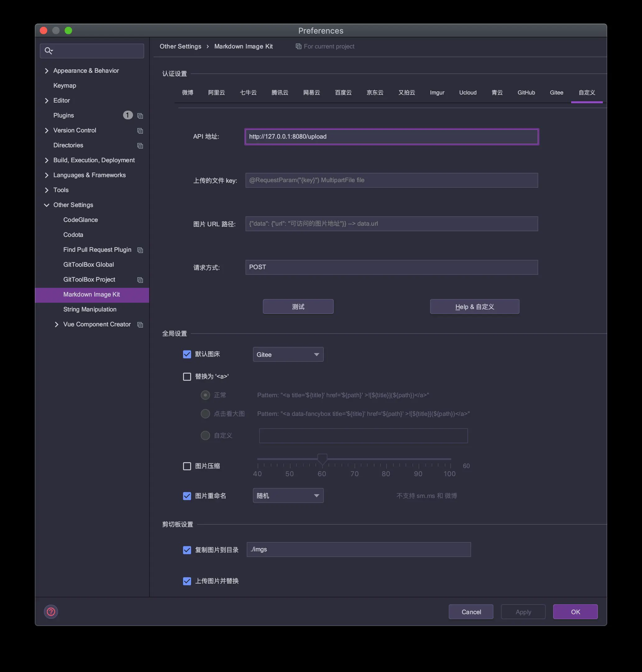Open the Gitee default image host dropdown
The image size is (642, 672).
[x=288, y=354]
